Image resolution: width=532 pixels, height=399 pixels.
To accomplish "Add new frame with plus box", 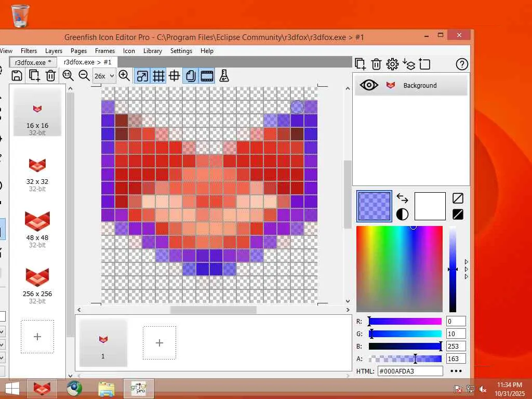I will [x=159, y=343].
